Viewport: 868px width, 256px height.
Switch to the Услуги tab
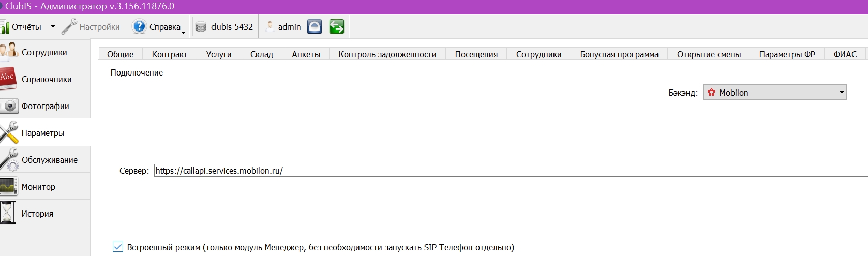pos(219,54)
